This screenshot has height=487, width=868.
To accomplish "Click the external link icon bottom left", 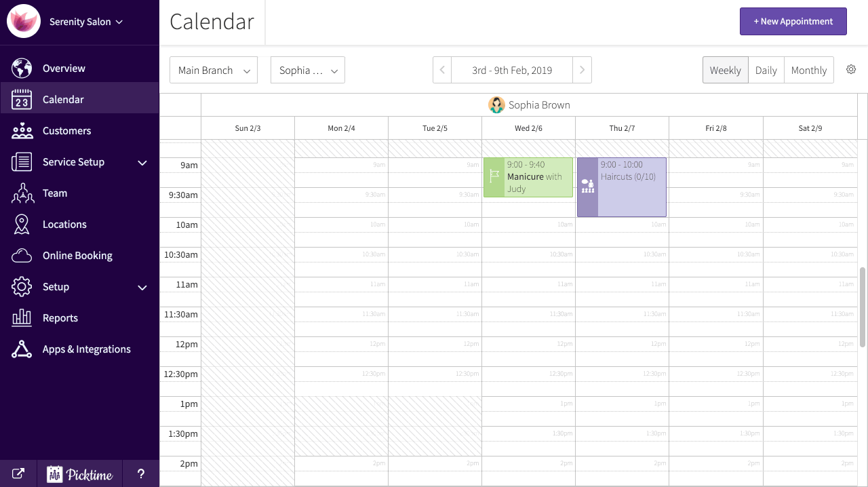I will 18,473.
